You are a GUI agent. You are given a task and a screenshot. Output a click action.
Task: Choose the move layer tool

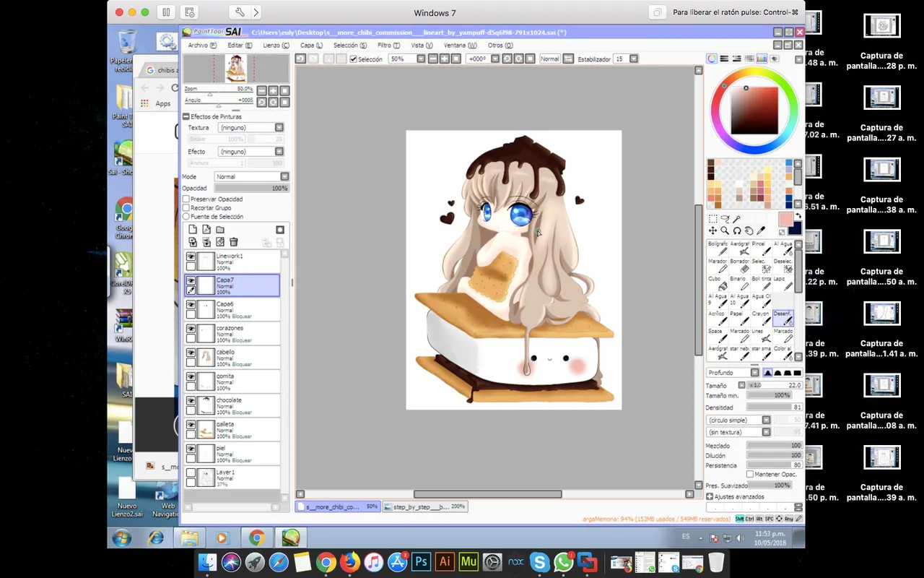[x=712, y=230]
